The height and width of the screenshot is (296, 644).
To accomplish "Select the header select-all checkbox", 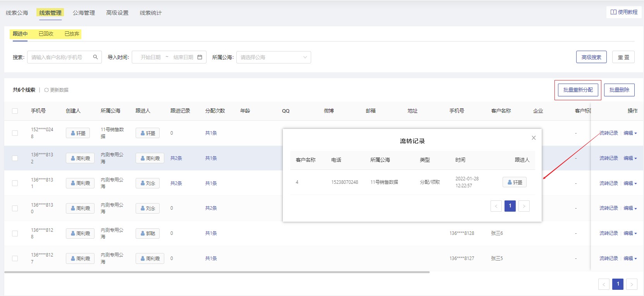I will [15, 111].
